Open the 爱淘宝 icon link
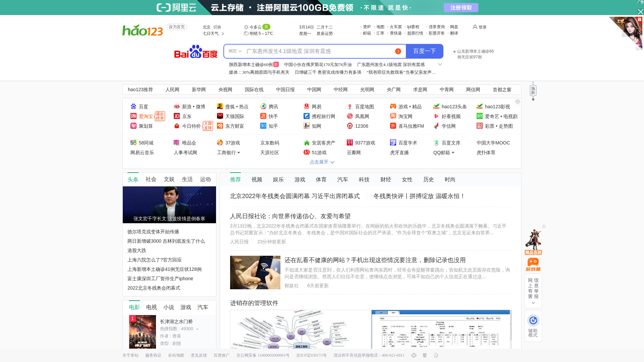This screenshot has height=362, width=644. [133, 116]
